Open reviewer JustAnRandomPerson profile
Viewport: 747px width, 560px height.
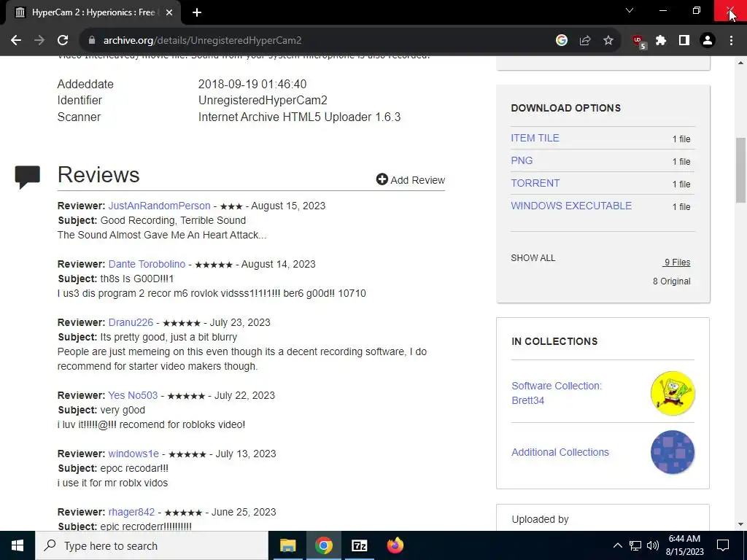[x=159, y=206]
